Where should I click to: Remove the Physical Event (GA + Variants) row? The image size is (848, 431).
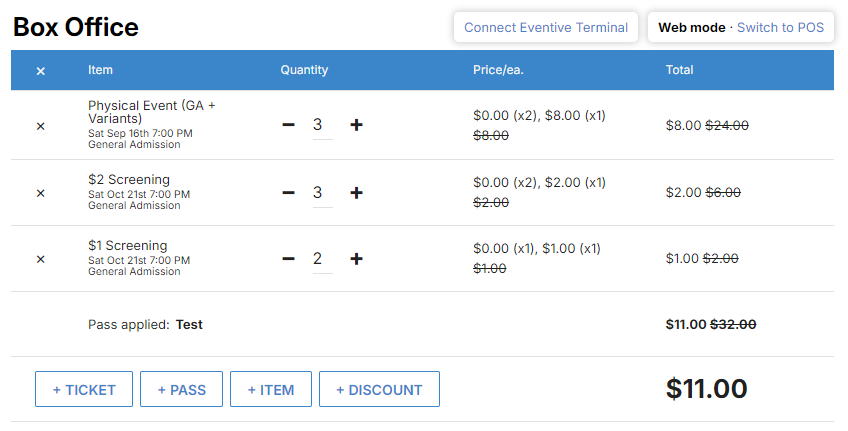click(41, 126)
